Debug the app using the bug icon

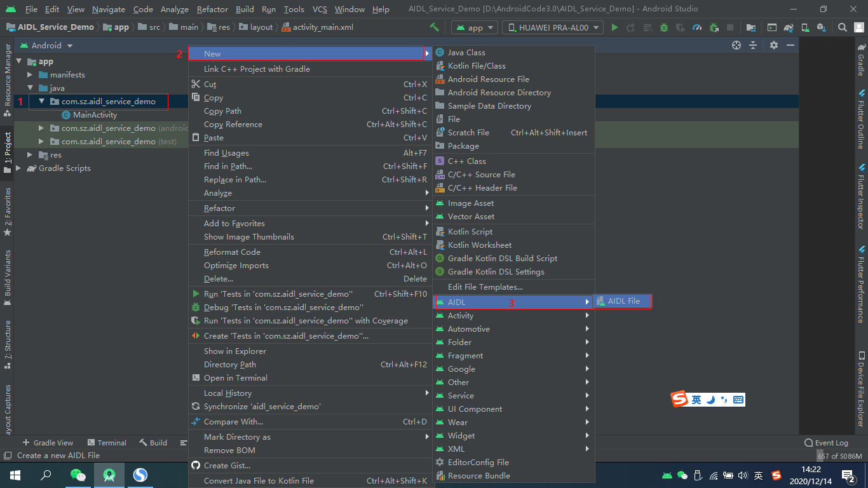[663, 27]
